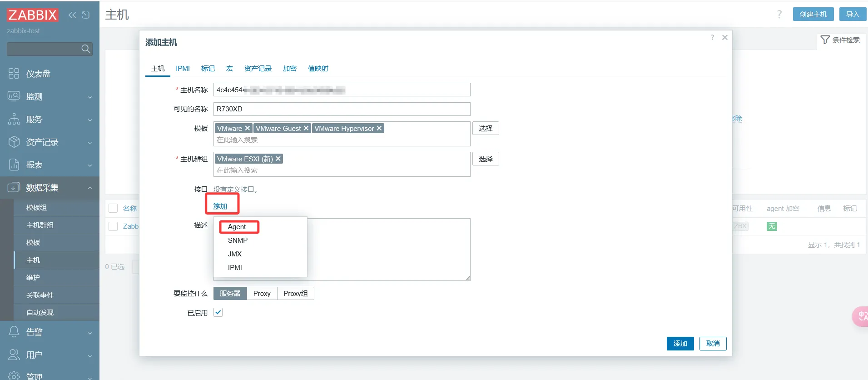This screenshot has width=868, height=380.
Task: Open 模板组 in the sidebar
Action: coord(56,208)
